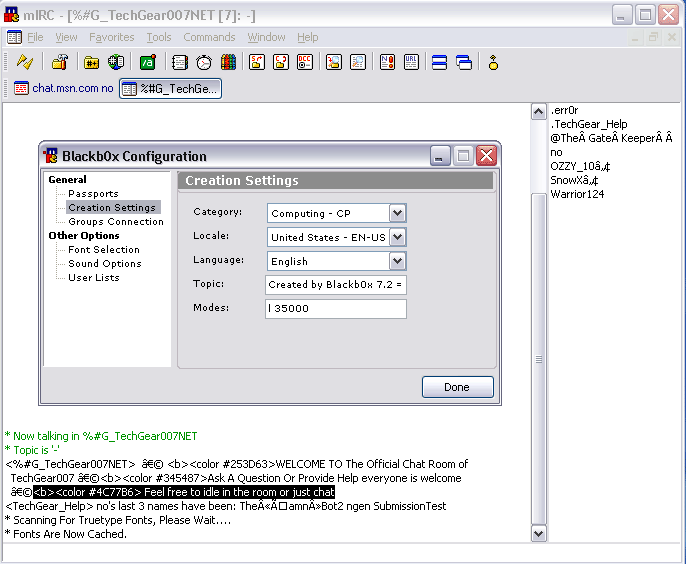Expand the Language dropdown arrow

pyautogui.click(x=397, y=261)
